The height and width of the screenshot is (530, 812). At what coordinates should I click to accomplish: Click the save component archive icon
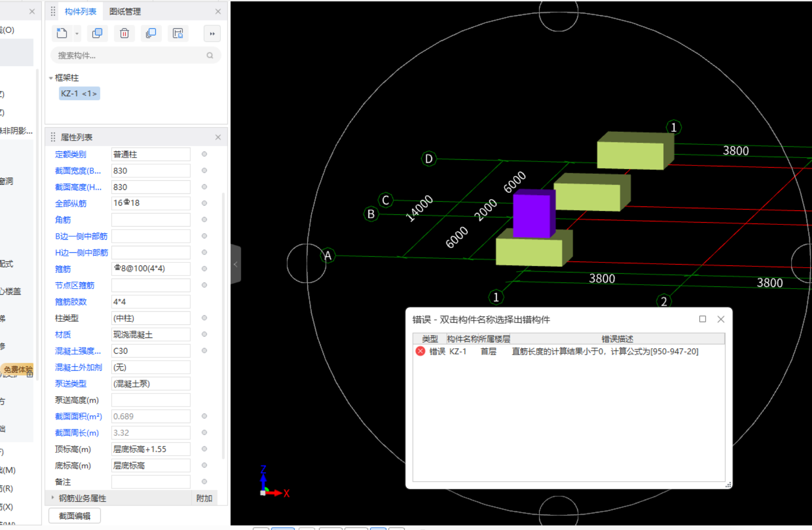click(178, 33)
